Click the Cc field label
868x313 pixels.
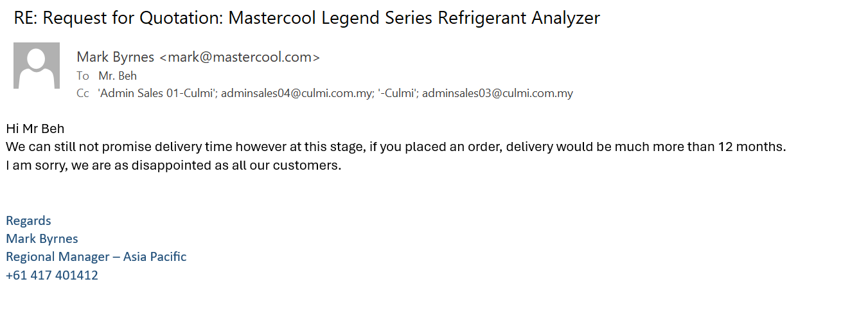coord(82,93)
